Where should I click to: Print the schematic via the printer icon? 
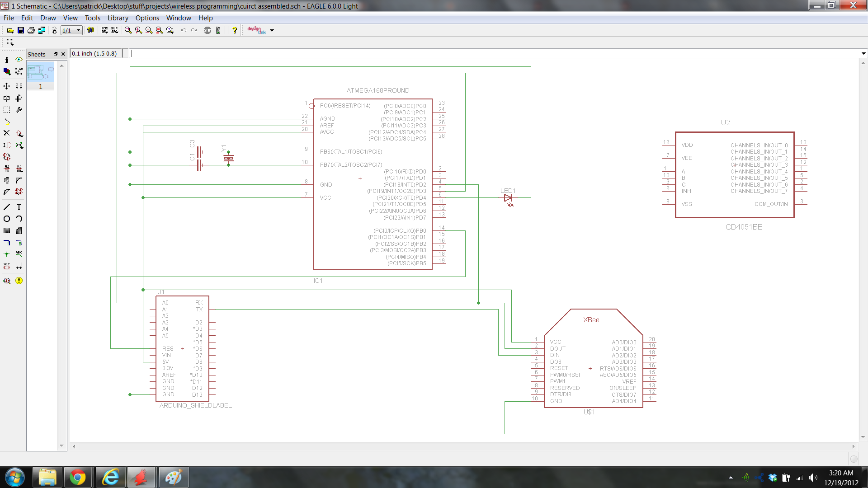[31, 30]
